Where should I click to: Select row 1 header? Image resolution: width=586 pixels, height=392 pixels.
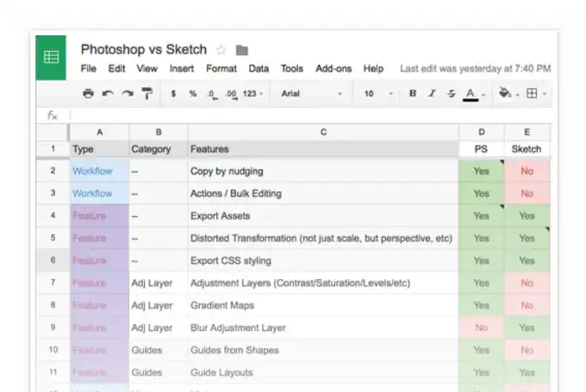(53, 149)
